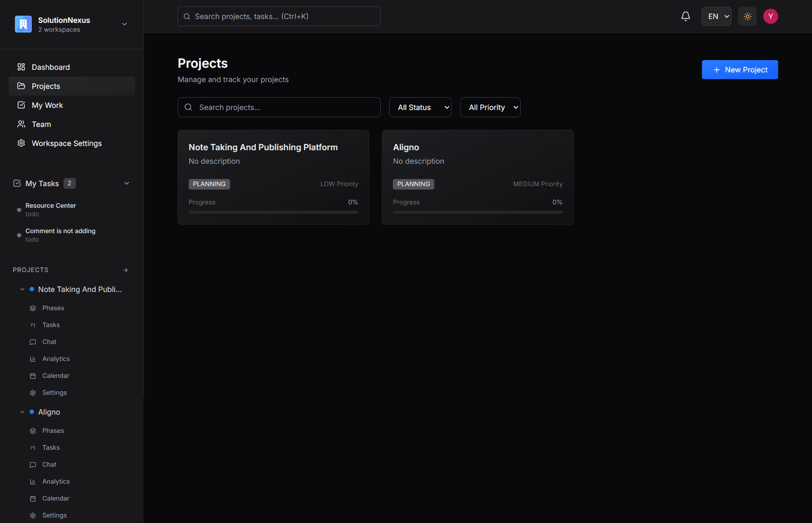Image resolution: width=812 pixels, height=523 pixels.
Task: Open Phases under Aligno project
Action: coord(53,431)
